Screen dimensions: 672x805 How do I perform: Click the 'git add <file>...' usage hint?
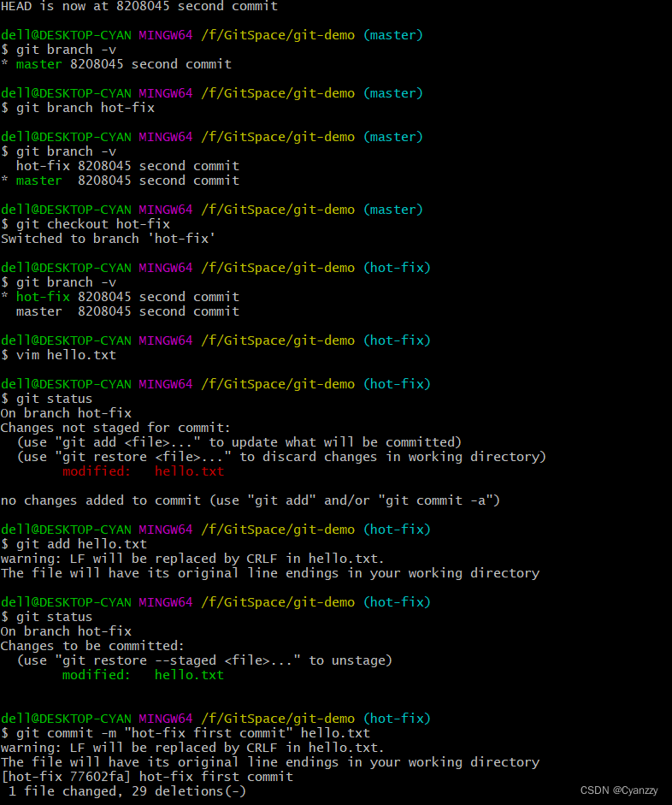click(239, 442)
